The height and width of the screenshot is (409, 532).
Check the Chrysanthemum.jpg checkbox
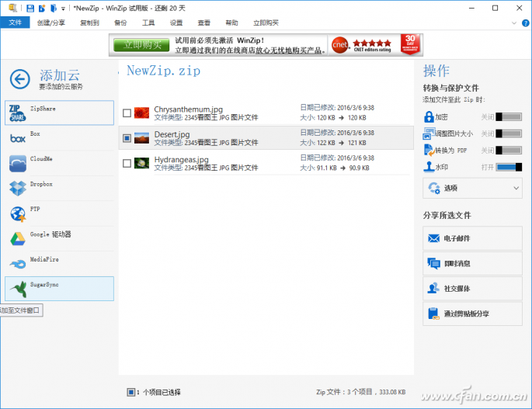127,113
